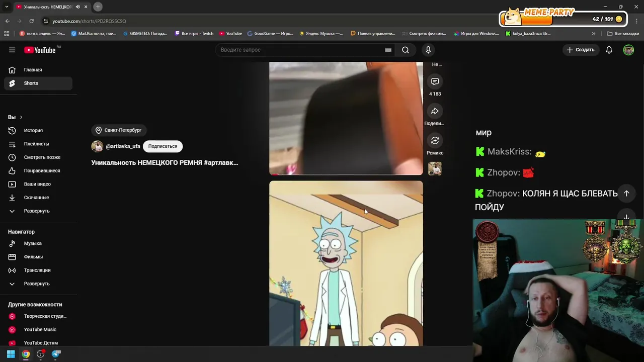Open the Все игры - Twitch bookmark
Viewport: 644px width, 362px height.
[x=194, y=34]
